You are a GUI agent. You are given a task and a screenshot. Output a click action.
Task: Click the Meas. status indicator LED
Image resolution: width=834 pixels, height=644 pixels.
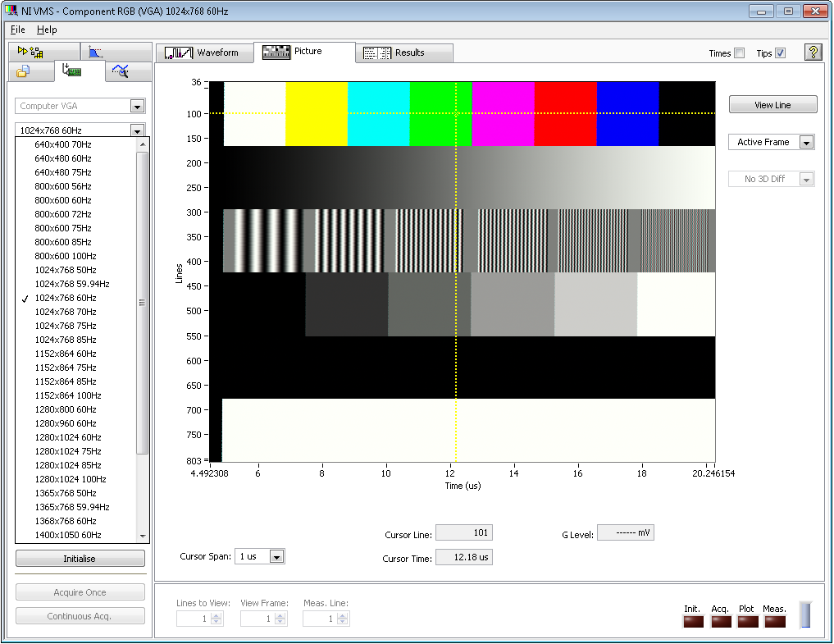click(x=775, y=622)
